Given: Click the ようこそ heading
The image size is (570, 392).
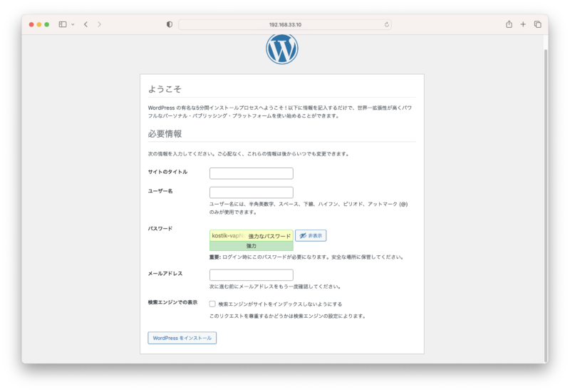Looking at the screenshot, I should pyautogui.click(x=165, y=89).
